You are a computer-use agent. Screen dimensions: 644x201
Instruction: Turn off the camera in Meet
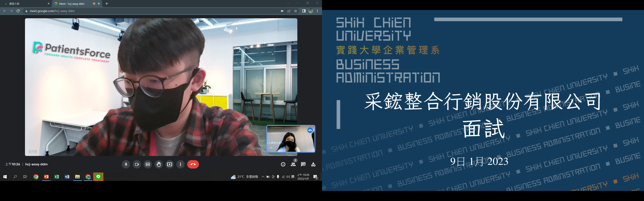[137, 164]
